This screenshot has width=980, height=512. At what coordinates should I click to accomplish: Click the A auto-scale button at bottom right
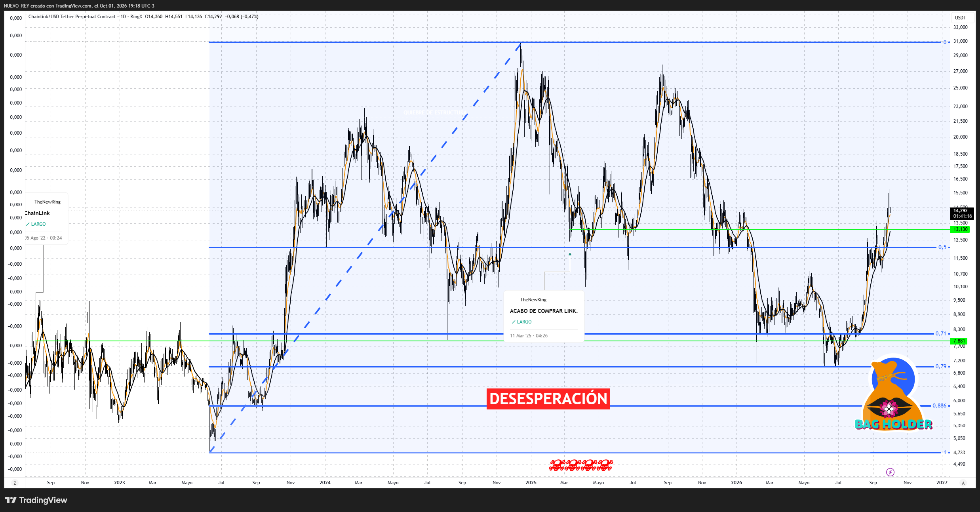963,483
